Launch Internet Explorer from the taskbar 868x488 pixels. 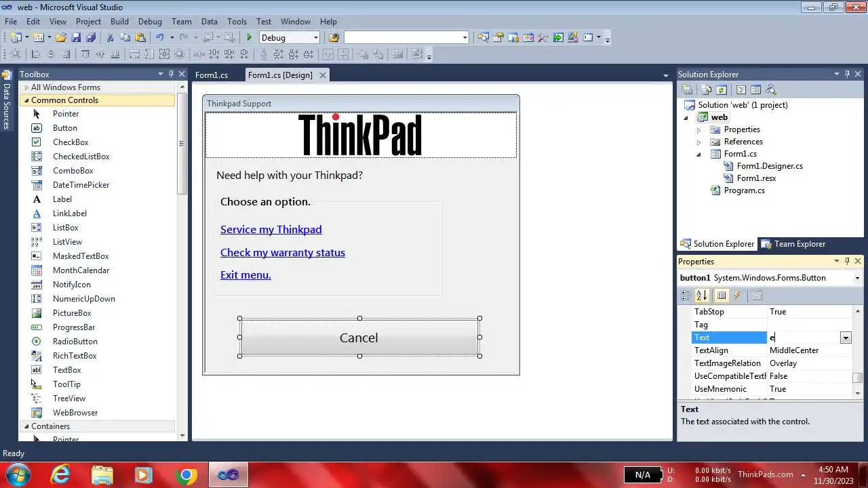click(61, 474)
